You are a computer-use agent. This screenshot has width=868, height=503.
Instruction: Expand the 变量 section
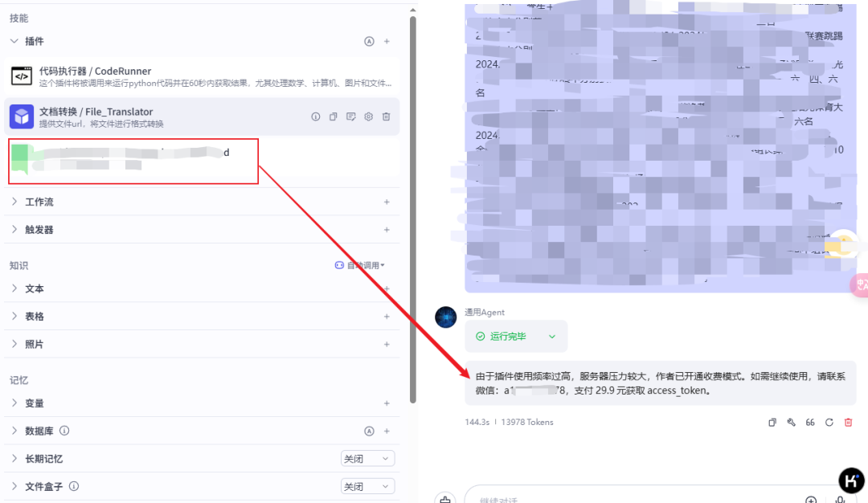14,403
